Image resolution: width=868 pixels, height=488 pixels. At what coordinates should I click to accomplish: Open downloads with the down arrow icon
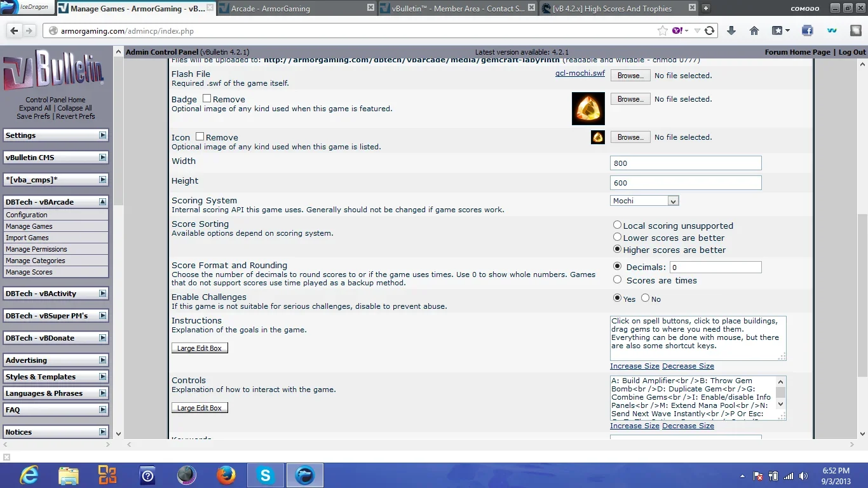pyautogui.click(x=731, y=30)
